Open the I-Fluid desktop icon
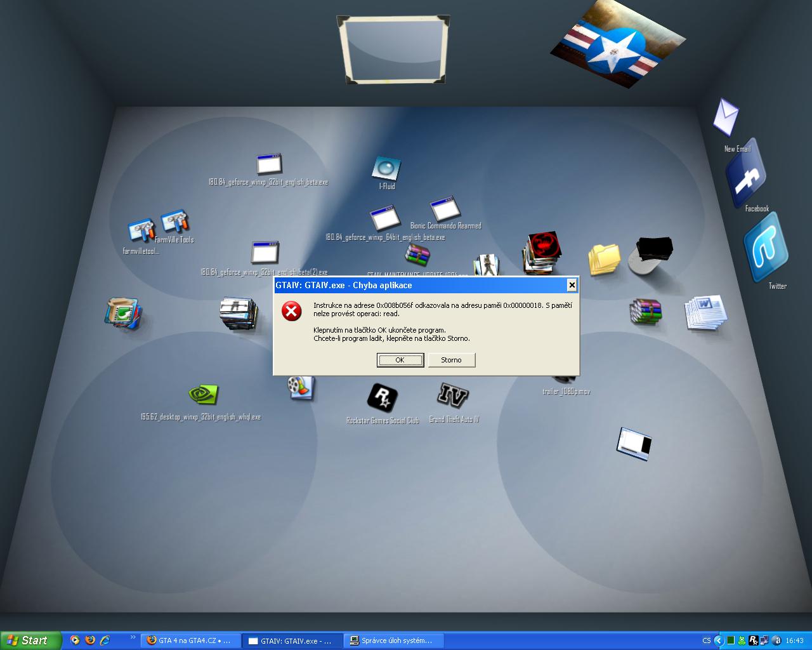The width and height of the screenshot is (812, 650). (x=386, y=169)
